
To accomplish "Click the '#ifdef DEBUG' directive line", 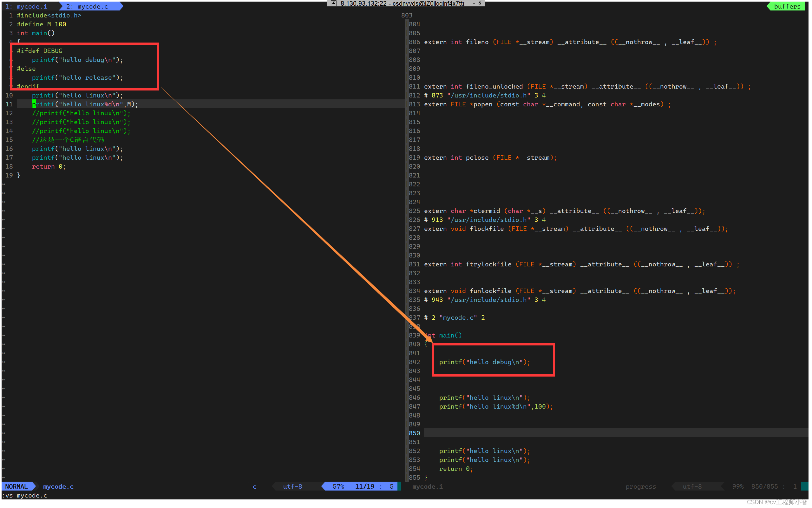I will pos(40,51).
